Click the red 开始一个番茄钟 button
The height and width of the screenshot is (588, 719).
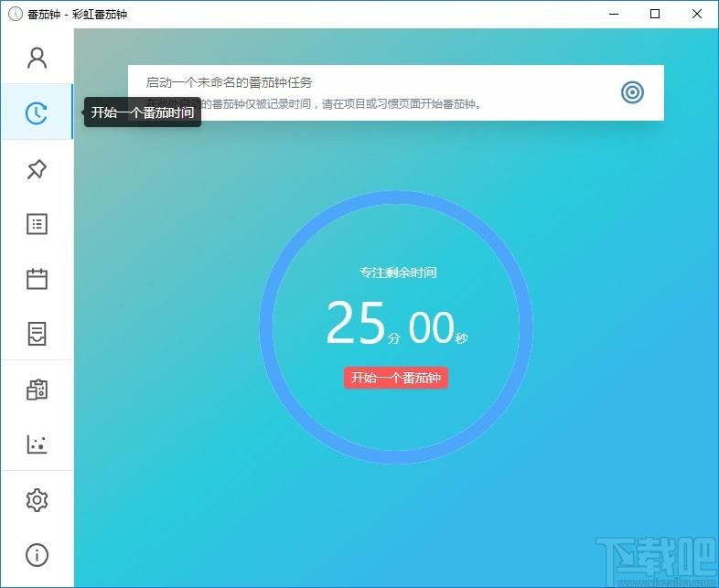396,378
